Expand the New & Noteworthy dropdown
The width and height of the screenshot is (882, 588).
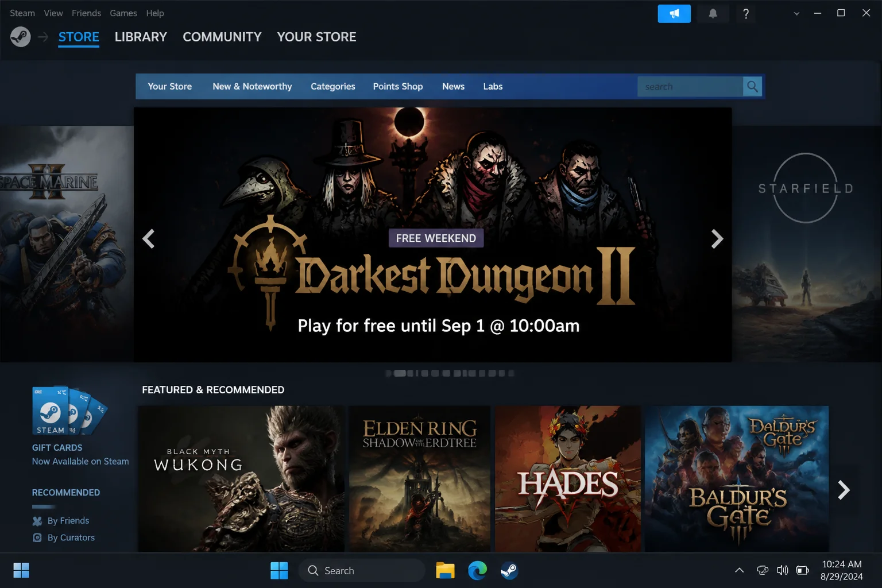252,86
